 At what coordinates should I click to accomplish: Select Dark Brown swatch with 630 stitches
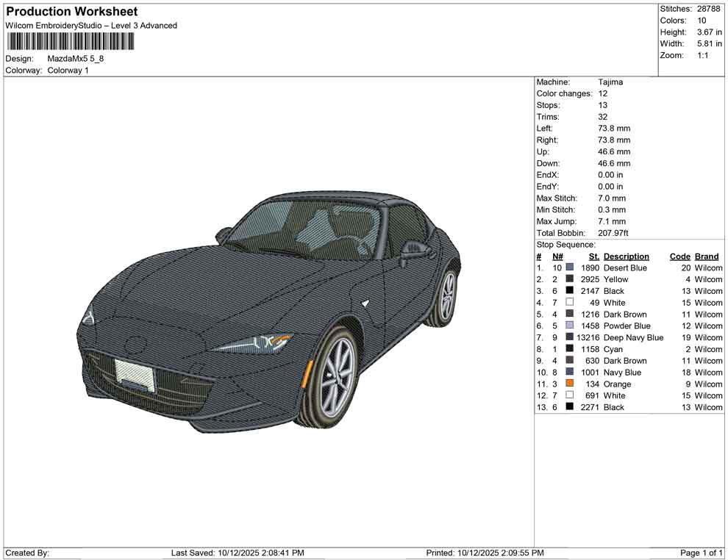(x=570, y=360)
